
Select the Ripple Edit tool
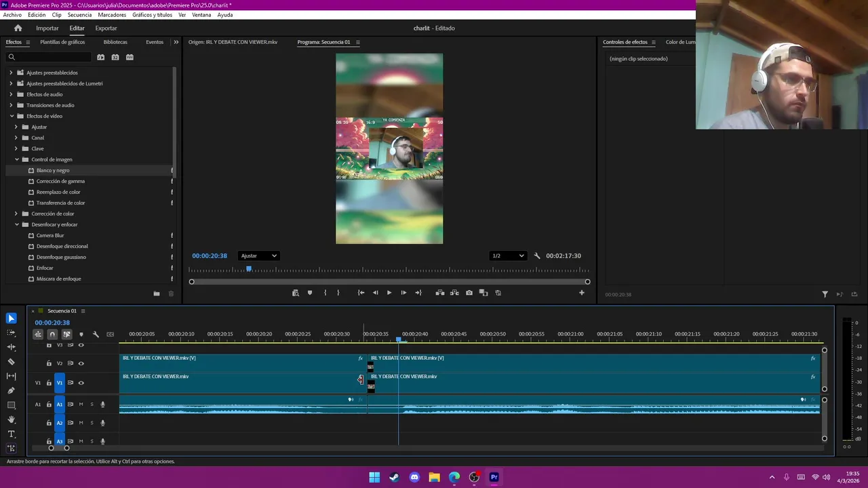pos(11,347)
